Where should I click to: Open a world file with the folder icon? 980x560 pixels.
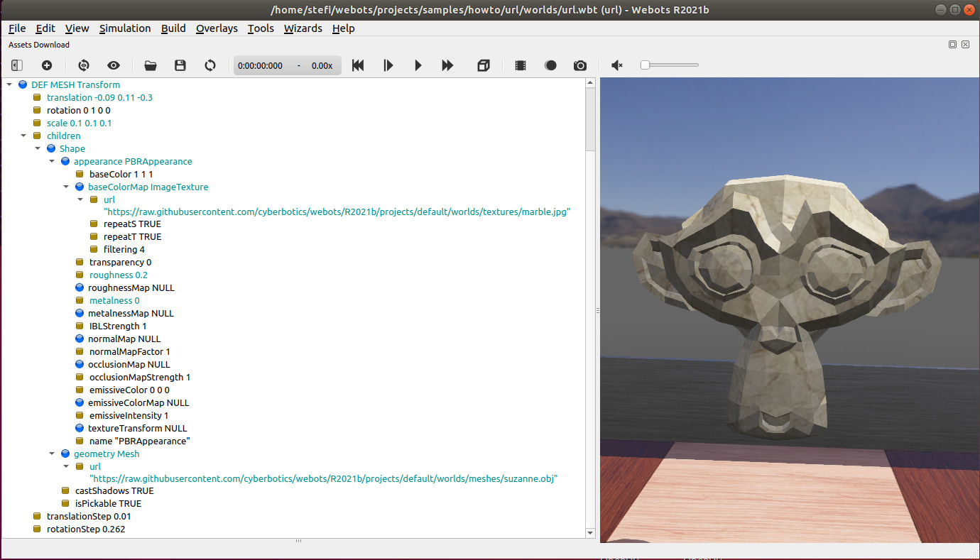151,65
